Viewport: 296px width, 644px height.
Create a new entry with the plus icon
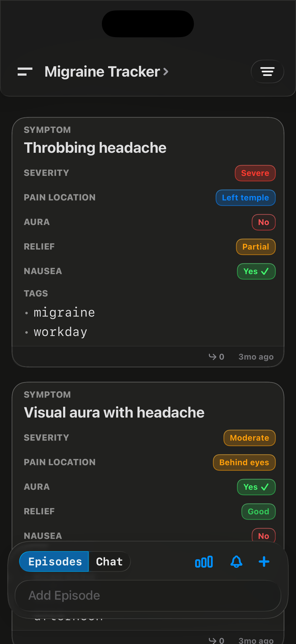coord(264,561)
